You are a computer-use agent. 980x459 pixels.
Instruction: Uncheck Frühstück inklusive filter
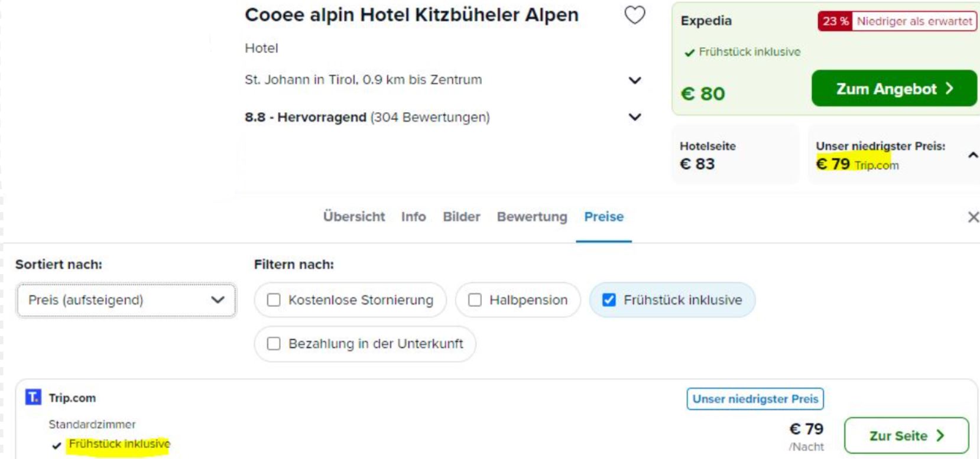pos(609,300)
